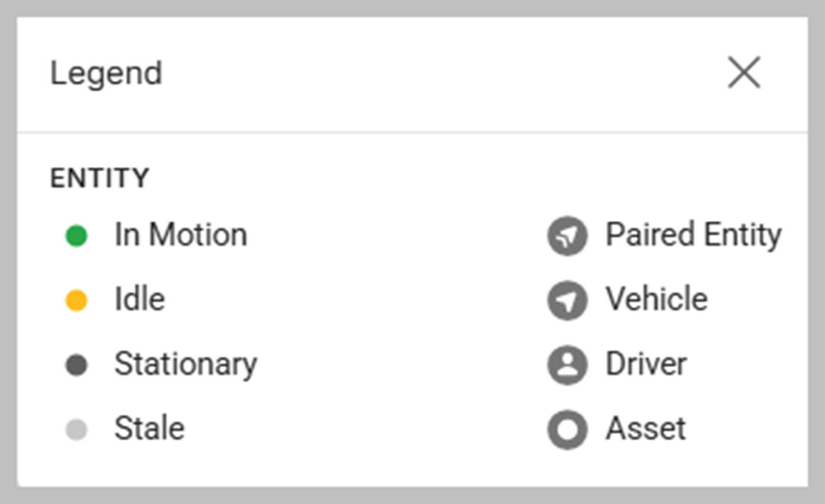825x504 pixels.
Task: Select the "In Motion" label text
Action: [x=180, y=235]
